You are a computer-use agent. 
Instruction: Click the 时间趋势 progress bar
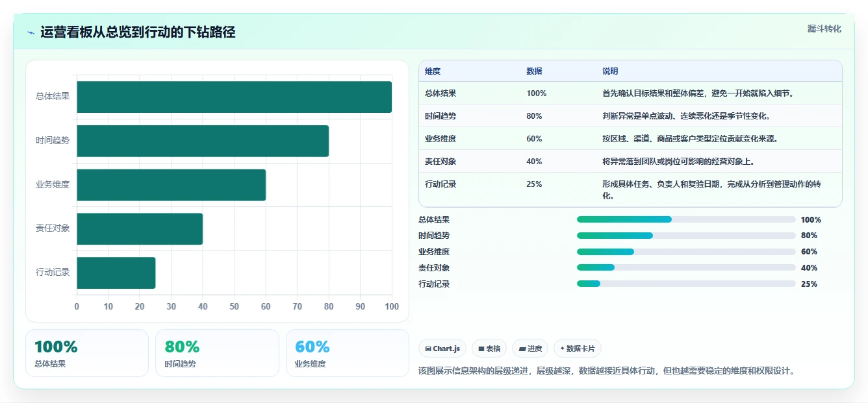(x=686, y=236)
